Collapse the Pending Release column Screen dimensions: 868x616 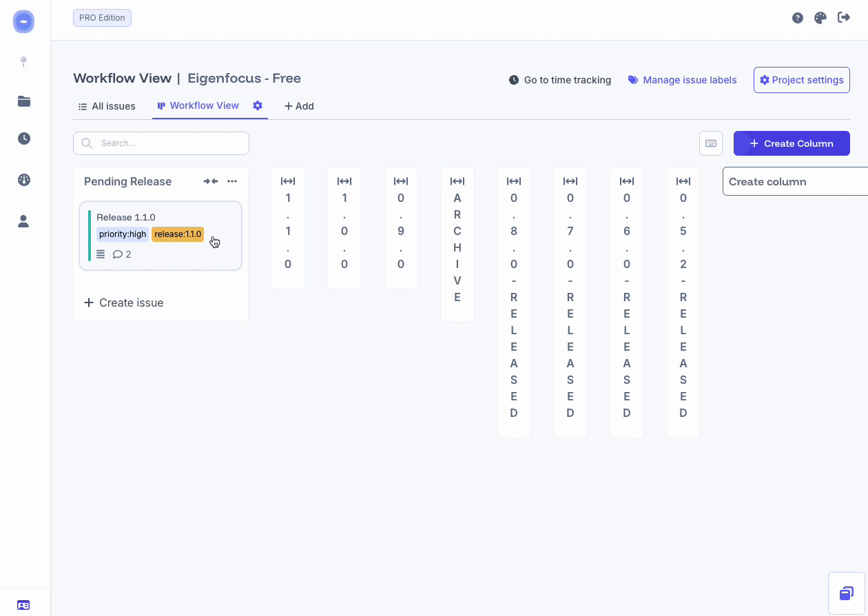pyautogui.click(x=211, y=181)
